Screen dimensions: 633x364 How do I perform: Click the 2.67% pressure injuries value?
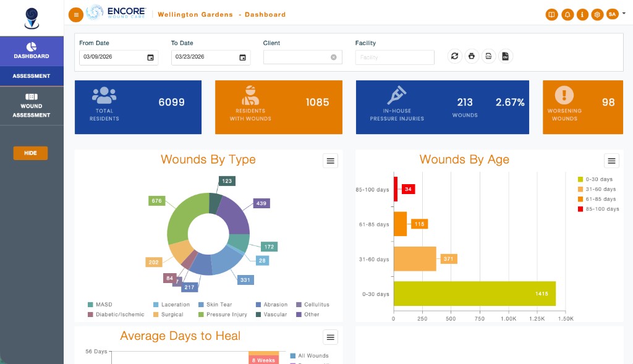coord(510,103)
